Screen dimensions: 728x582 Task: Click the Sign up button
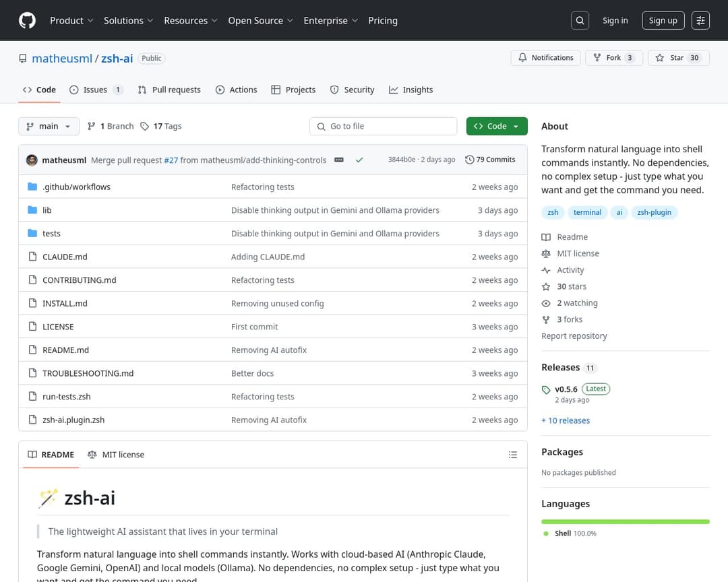coord(663,20)
